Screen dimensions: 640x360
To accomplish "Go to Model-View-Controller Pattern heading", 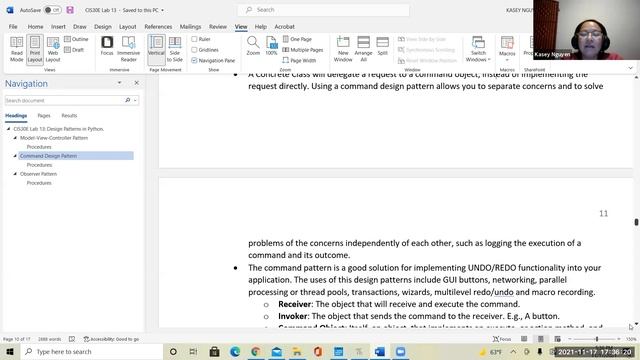I will (x=54, y=138).
